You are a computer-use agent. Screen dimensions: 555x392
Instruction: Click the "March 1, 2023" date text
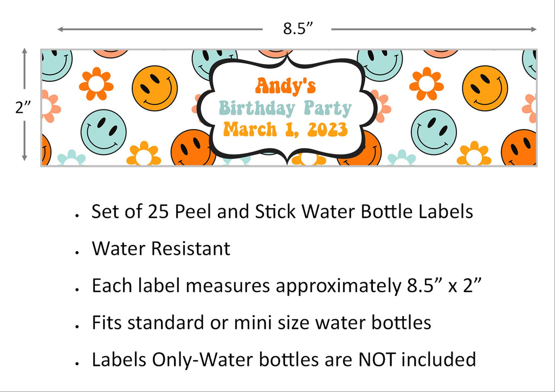tap(285, 129)
